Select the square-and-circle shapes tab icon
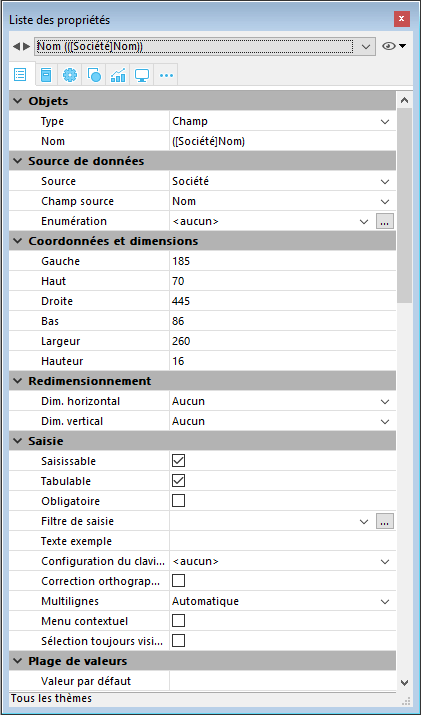 pos(94,75)
